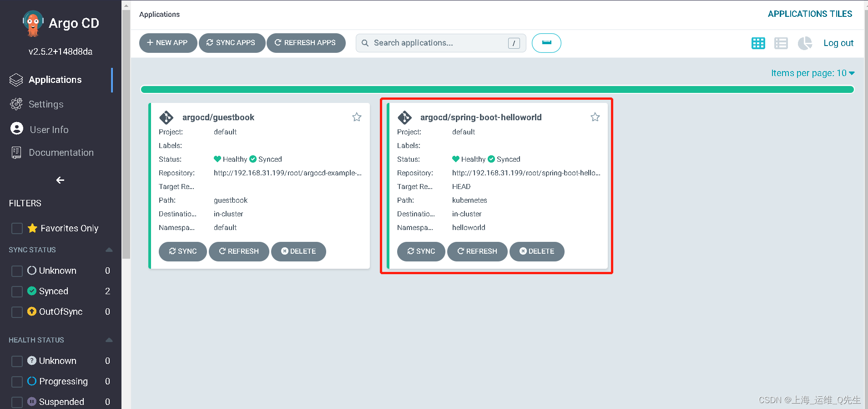The image size is (868, 409).
Task: Click Synced check icon on spring-boot-helloworld card
Action: coord(491,159)
